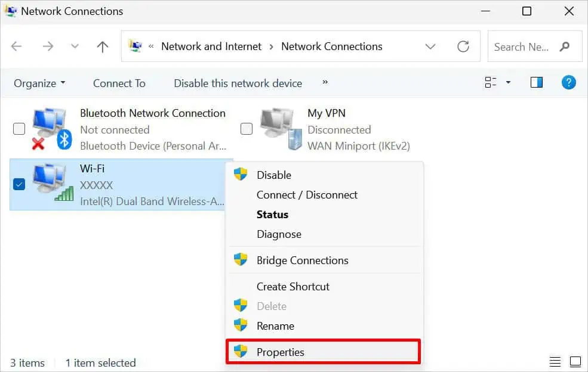The image size is (588, 372).
Task: Open the toolbar overflow chevron
Action: pyautogui.click(x=324, y=83)
